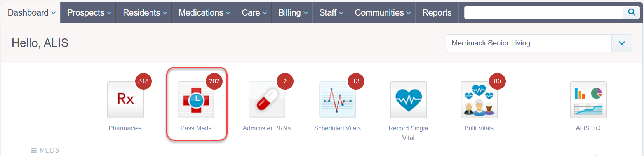Go to the Reports tab

point(437,13)
